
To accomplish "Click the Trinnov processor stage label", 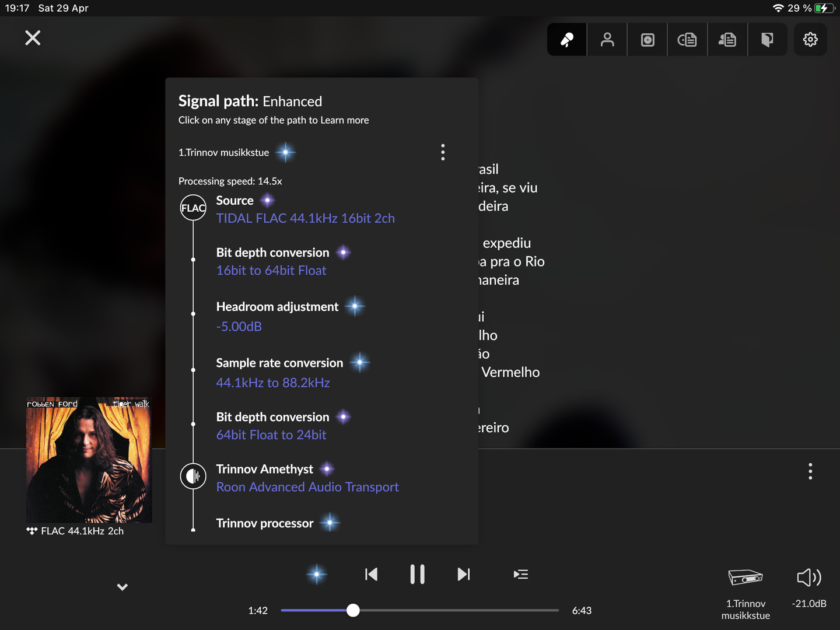I will click(x=265, y=523).
